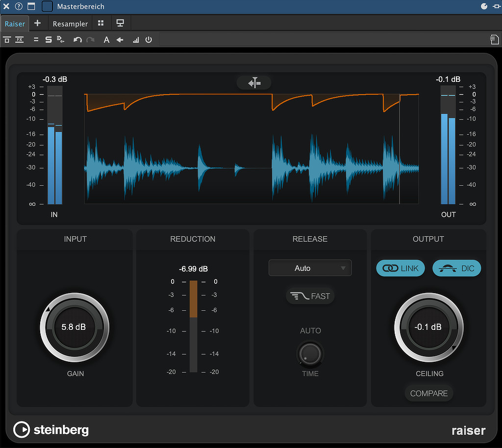Open the Release mode Auto dropdown
This screenshot has width=502, height=448.
point(310,268)
